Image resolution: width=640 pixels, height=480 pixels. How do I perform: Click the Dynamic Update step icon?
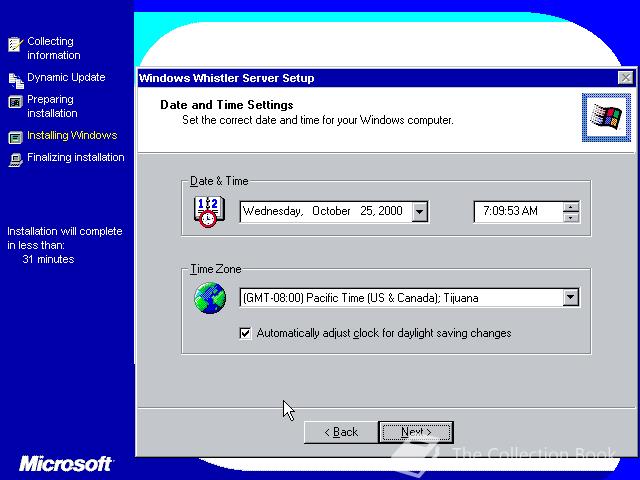pyautogui.click(x=16, y=80)
